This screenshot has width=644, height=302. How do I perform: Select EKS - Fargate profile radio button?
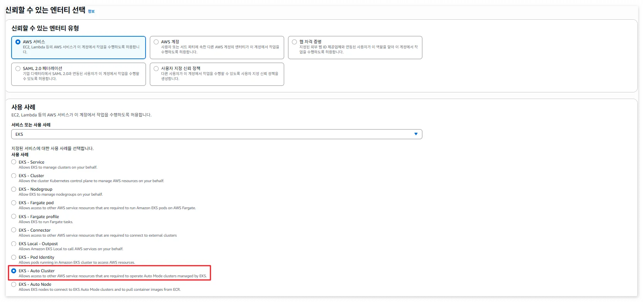pos(14,217)
